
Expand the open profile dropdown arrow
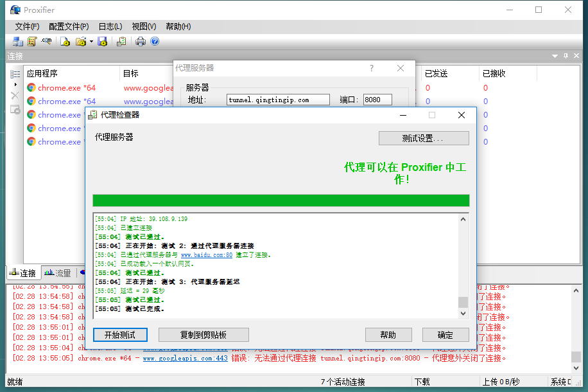pos(91,42)
